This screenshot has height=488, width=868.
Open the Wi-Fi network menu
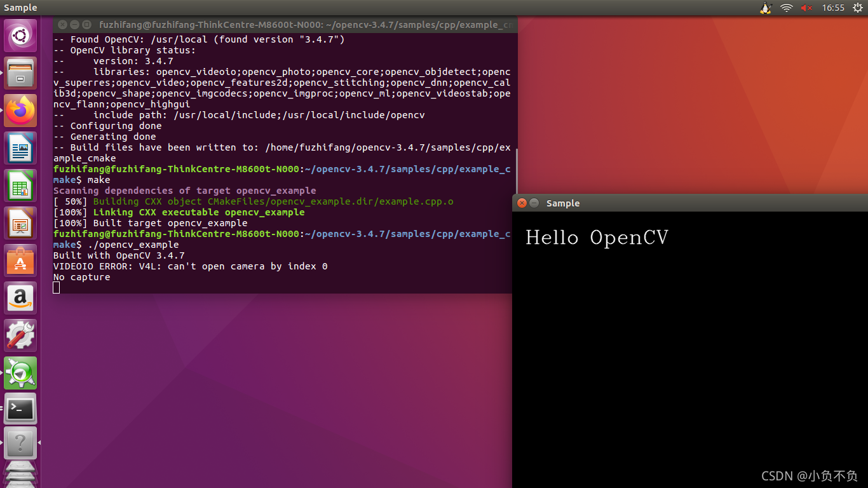pos(787,8)
